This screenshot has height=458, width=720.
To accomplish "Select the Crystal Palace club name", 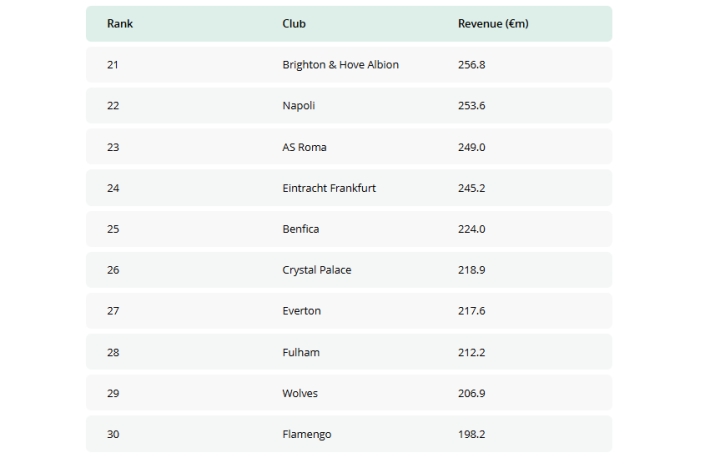I will [x=317, y=270].
